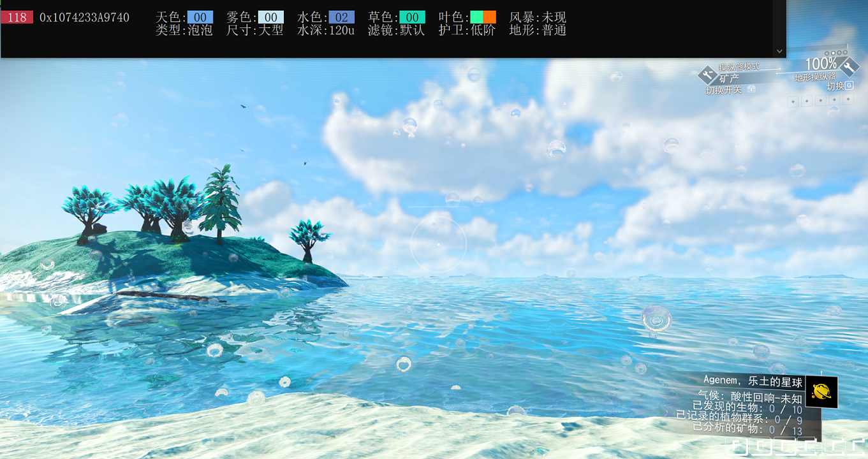This screenshot has width=868, height=459.
Task: Click the 滤镜:默认 filter field
Action: [x=396, y=30]
